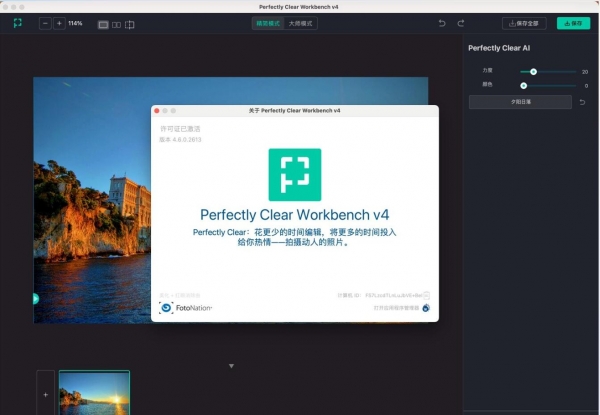Close the About Perfectly Clear Workbench dialog

[x=157, y=111]
